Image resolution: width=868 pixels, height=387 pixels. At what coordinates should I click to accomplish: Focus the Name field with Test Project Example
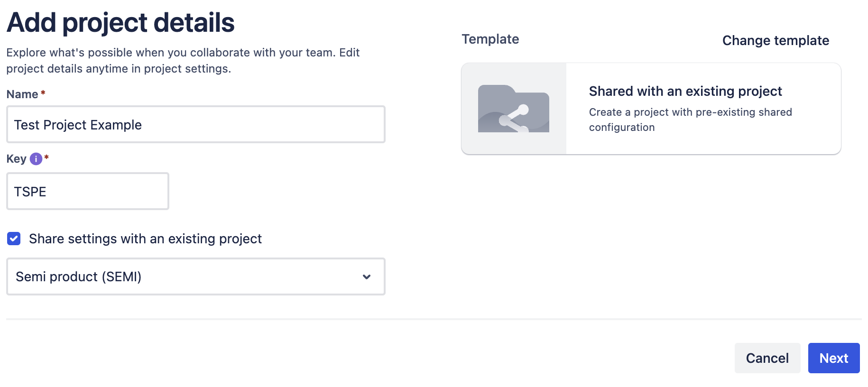point(195,125)
